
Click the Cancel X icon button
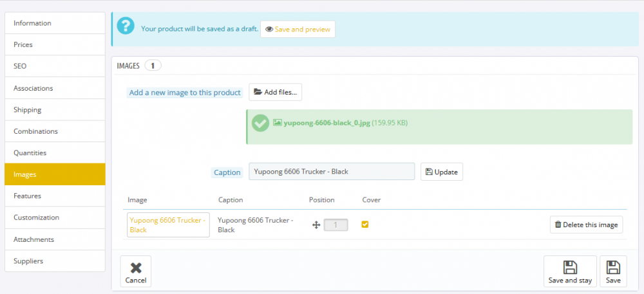pos(136,271)
